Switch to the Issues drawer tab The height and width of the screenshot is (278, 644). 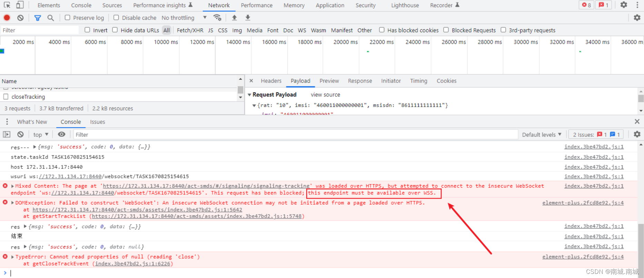pos(98,122)
